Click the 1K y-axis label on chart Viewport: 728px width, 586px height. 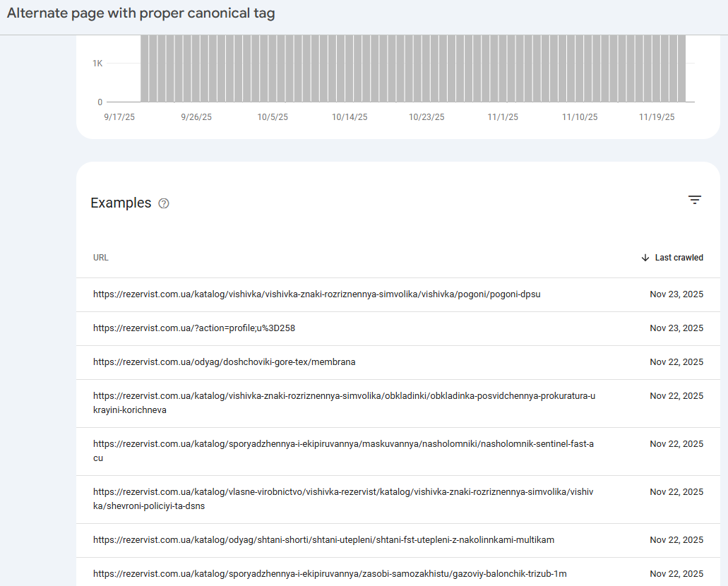coord(97,63)
